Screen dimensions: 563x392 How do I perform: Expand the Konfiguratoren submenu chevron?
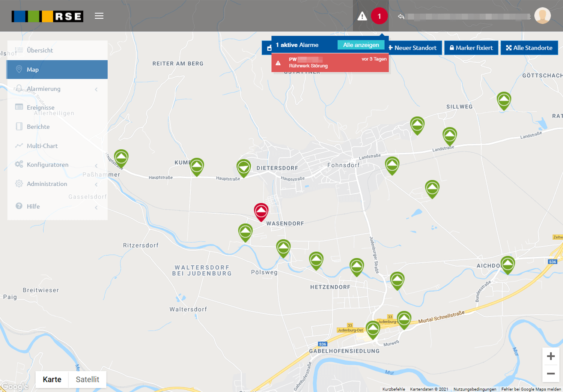coord(96,165)
